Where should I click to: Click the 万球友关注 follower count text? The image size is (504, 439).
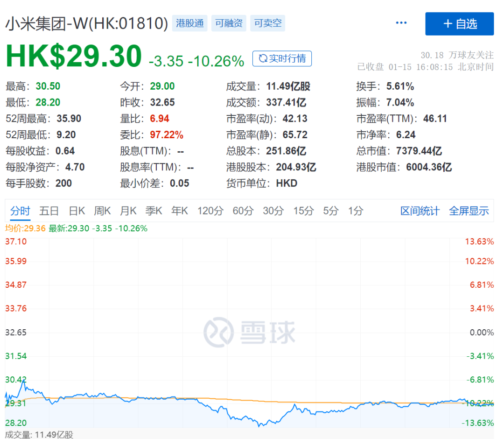[457, 55]
